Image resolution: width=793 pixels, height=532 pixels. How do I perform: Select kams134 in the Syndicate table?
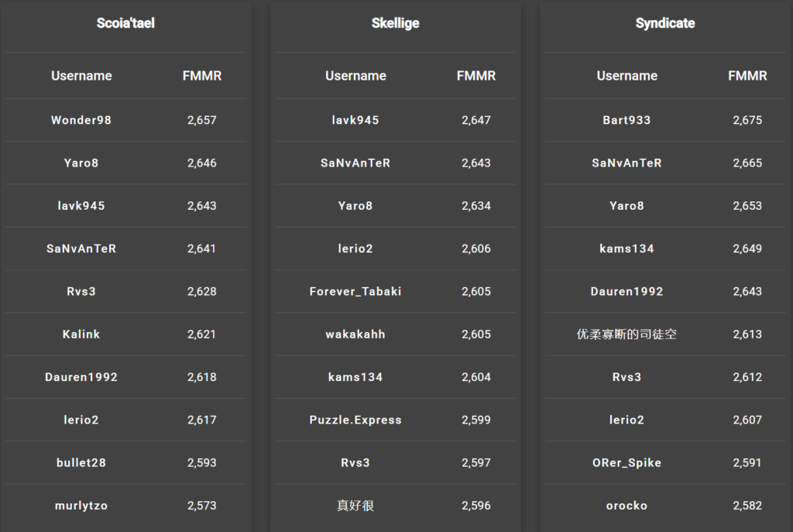627,249
